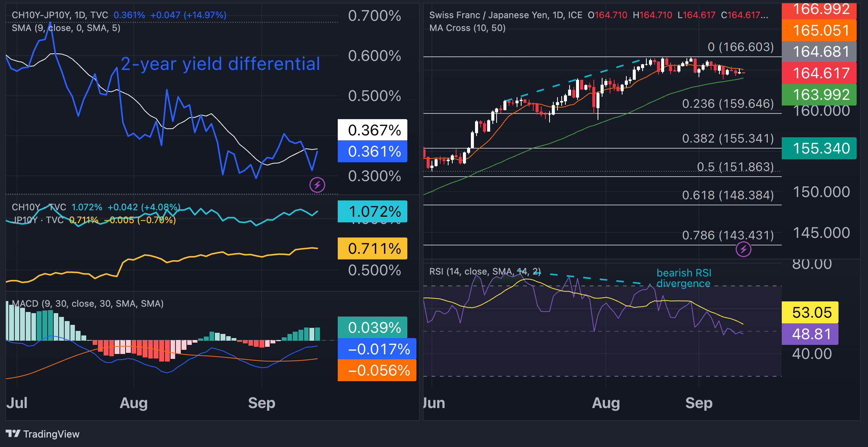
Task: Select the RSI (14, close, SMA) indicator label
Action: 485,271
